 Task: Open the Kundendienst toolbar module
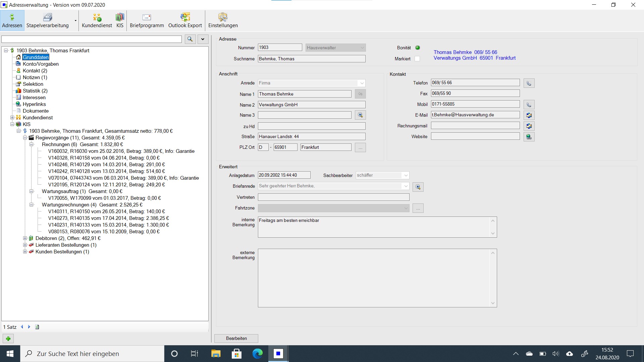coord(97,20)
